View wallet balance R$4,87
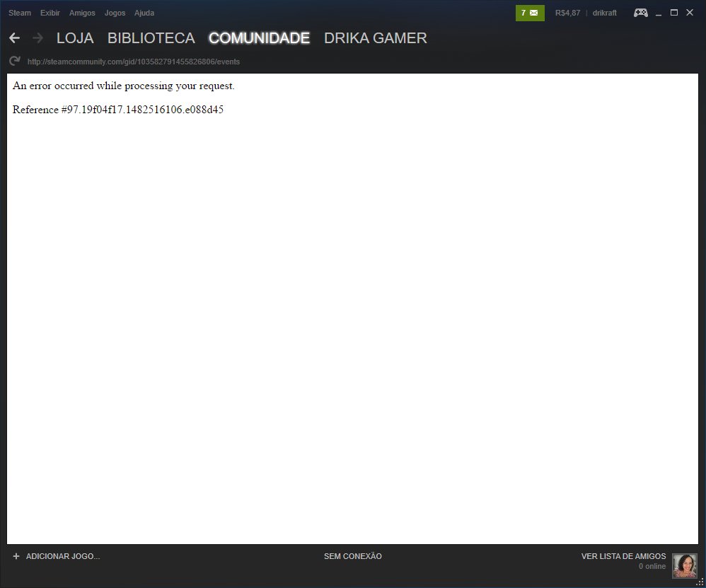Image resolution: width=706 pixels, height=588 pixels. pyautogui.click(x=567, y=13)
